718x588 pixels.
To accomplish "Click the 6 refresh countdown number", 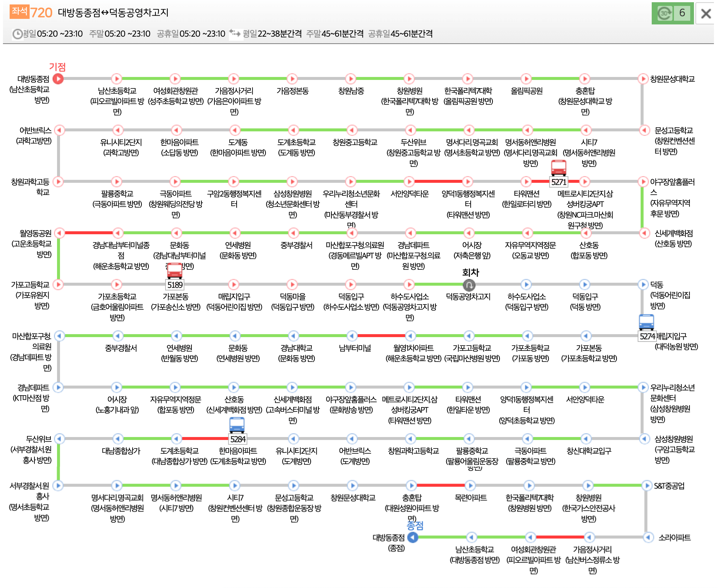I will point(682,13).
